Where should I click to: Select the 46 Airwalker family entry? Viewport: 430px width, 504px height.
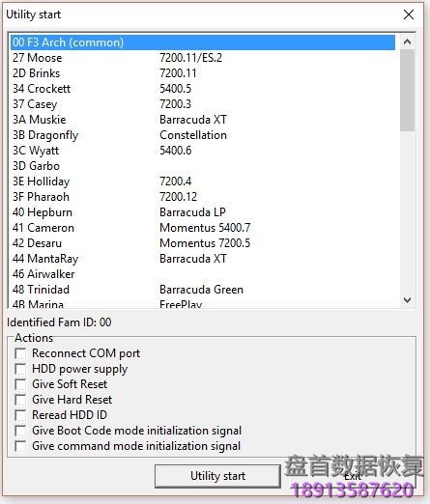(203, 274)
